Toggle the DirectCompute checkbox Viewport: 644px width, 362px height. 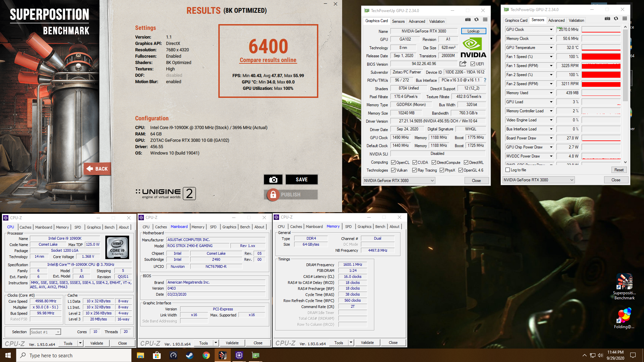pos(434,163)
